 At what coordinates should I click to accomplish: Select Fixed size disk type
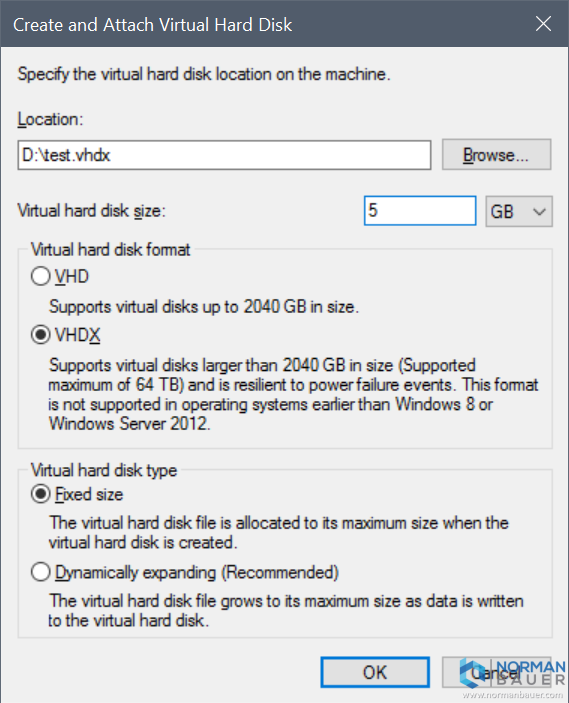point(40,494)
